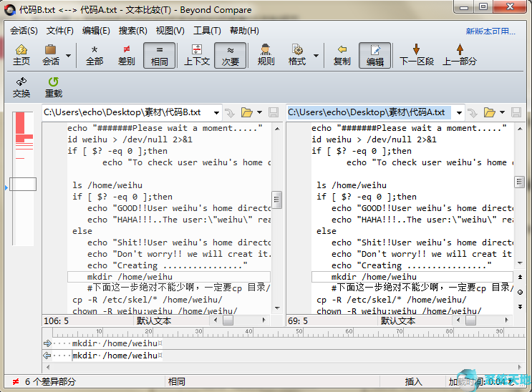Click left pane scroll-up arrow

(277, 129)
